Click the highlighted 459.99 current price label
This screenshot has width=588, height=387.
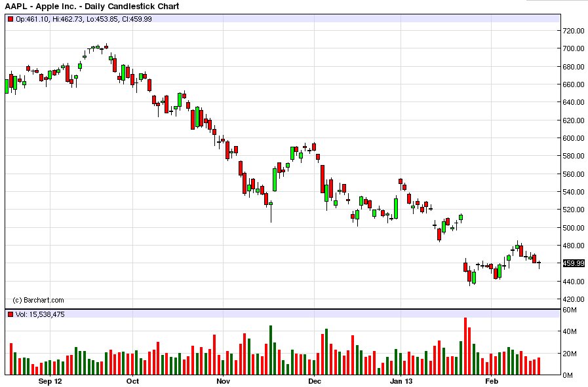[x=574, y=263]
